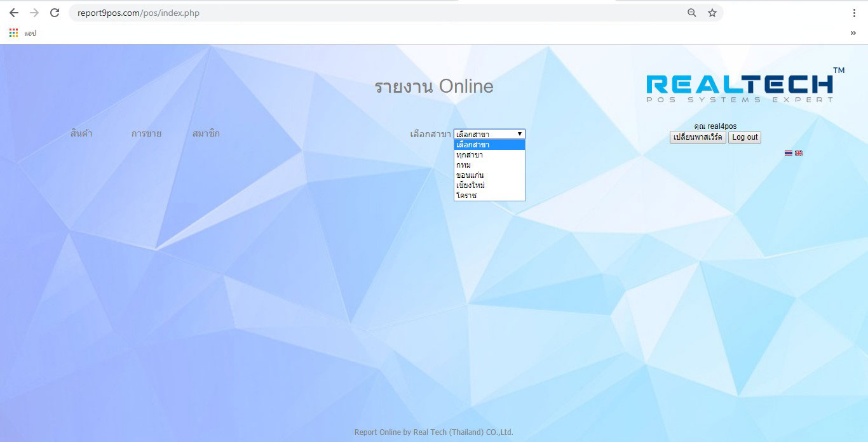Image resolution: width=868 pixels, height=442 pixels.
Task: Switch language using the English flag icon
Action: pos(799,153)
